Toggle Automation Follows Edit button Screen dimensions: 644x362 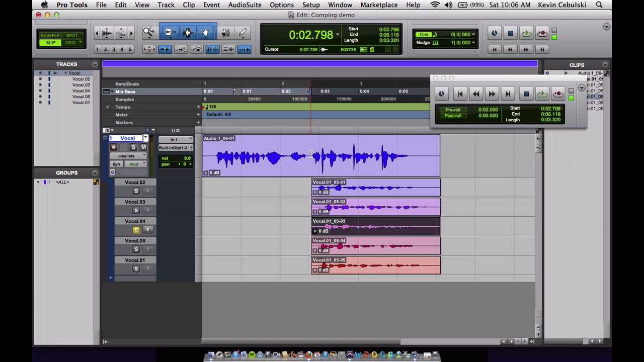[197, 49]
